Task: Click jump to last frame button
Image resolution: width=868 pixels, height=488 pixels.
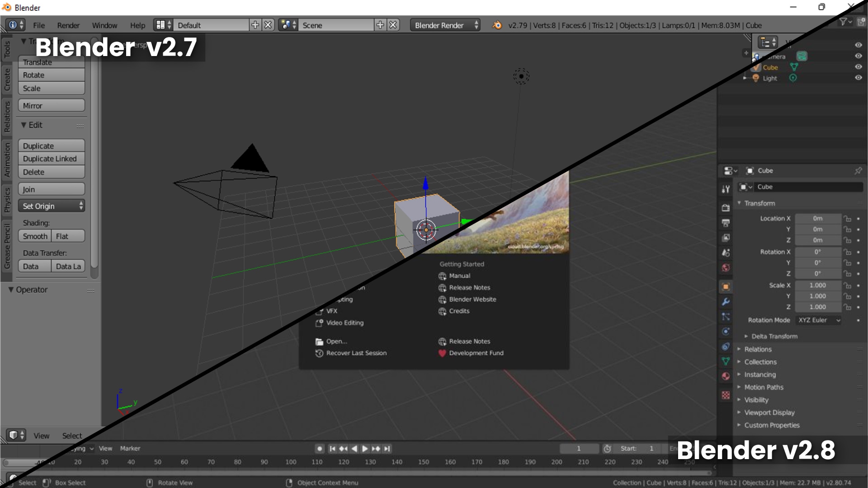Action: click(x=387, y=449)
